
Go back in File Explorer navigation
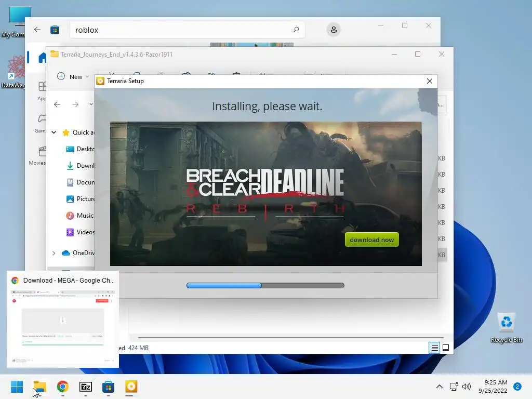[57, 104]
